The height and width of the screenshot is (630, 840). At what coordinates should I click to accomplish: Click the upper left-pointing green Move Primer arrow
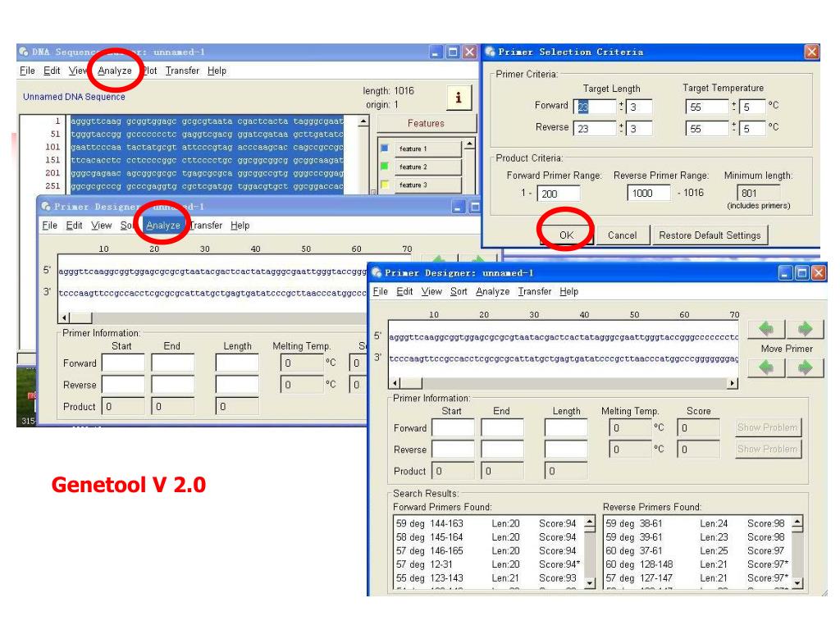767,328
